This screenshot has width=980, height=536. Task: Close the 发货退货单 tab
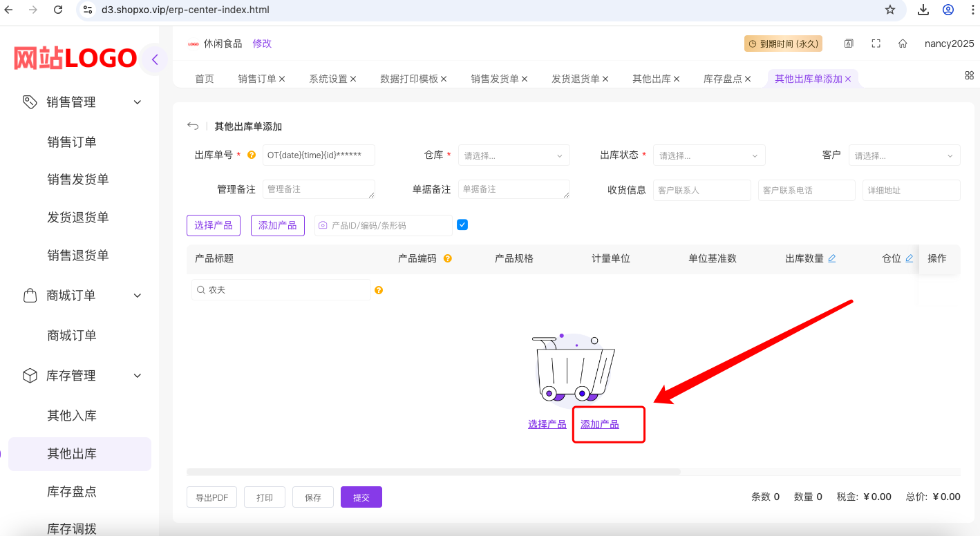(x=605, y=79)
